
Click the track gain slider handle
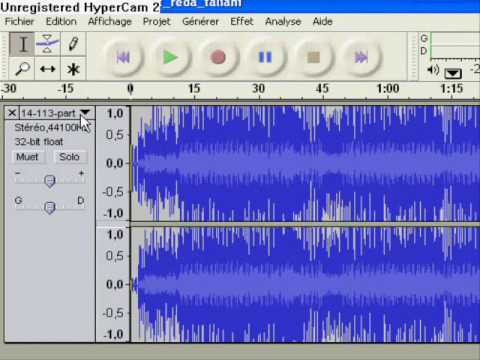50,181
